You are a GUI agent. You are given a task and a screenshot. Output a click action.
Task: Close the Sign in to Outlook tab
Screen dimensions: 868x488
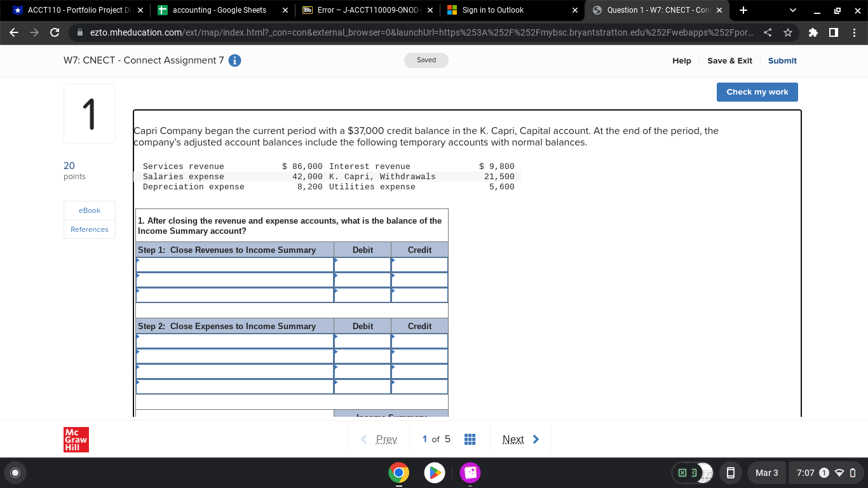575,10
